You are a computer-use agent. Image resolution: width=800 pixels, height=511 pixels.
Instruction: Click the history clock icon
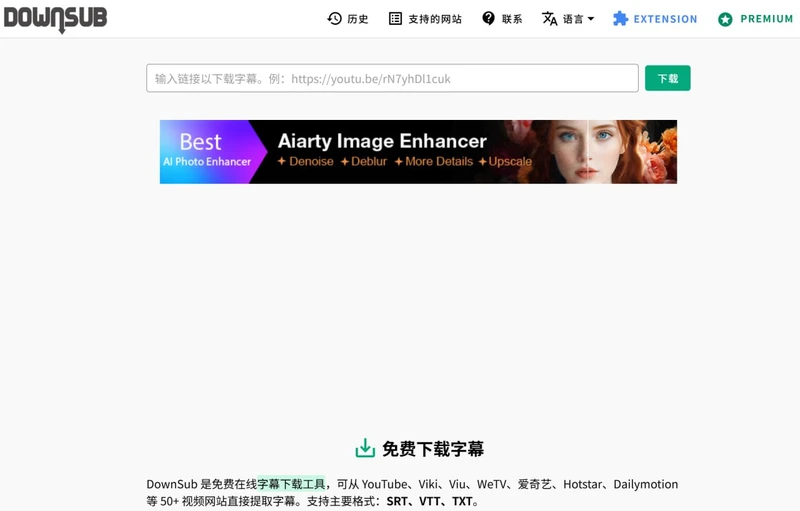coord(335,19)
